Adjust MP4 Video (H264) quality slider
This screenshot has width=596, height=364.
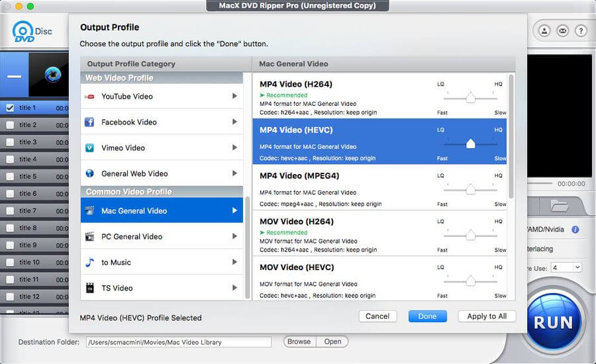click(471, 98)
